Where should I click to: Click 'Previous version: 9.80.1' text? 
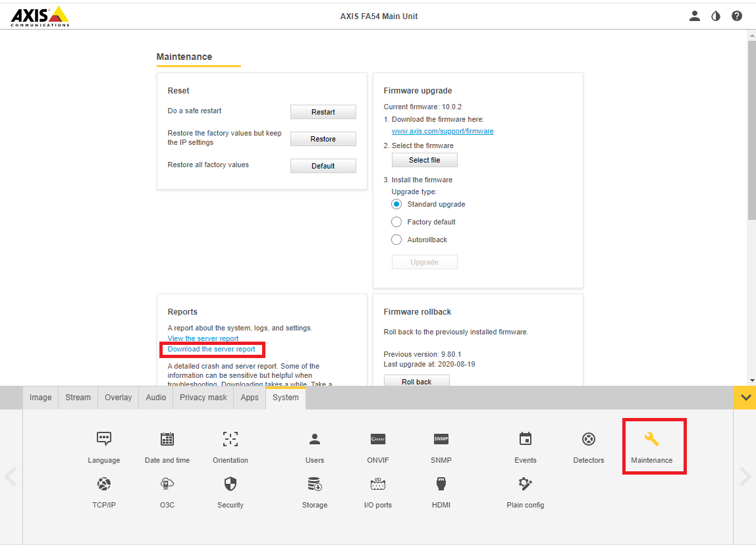pyautogui.click(x=422, y=354)
